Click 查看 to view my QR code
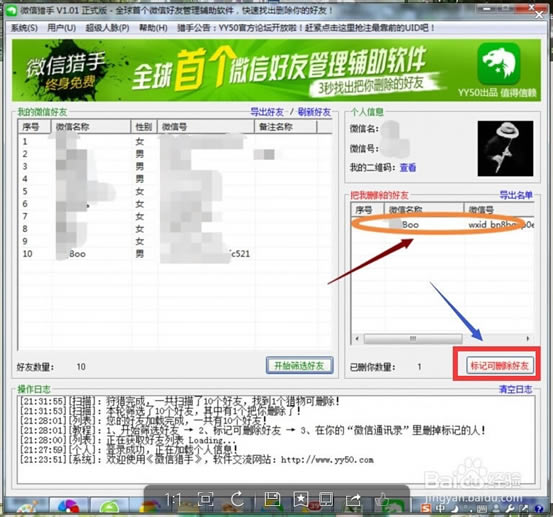Viewport: 553px width, 517px height. [408, 168]
